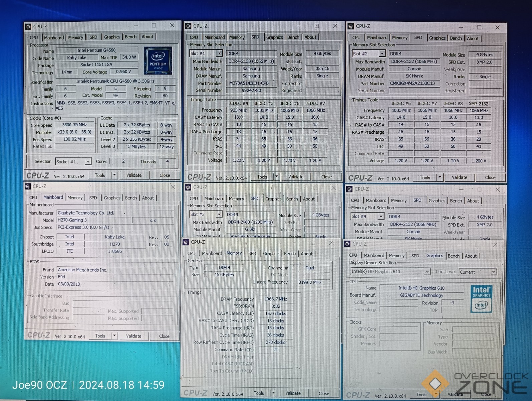The height and width of the screenshot is (401, 532).
Task: Click the Serial Number 99242780 field
Action: pos(251,90)
